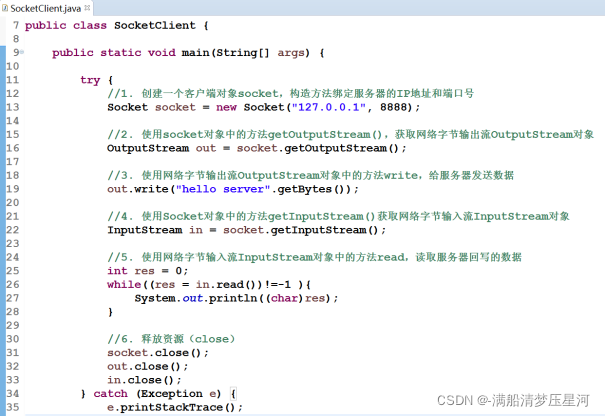Image resolution: width=605 pixels, height=416 pixels.
Task: Click the comment starting with //1.
Action: 291,93
